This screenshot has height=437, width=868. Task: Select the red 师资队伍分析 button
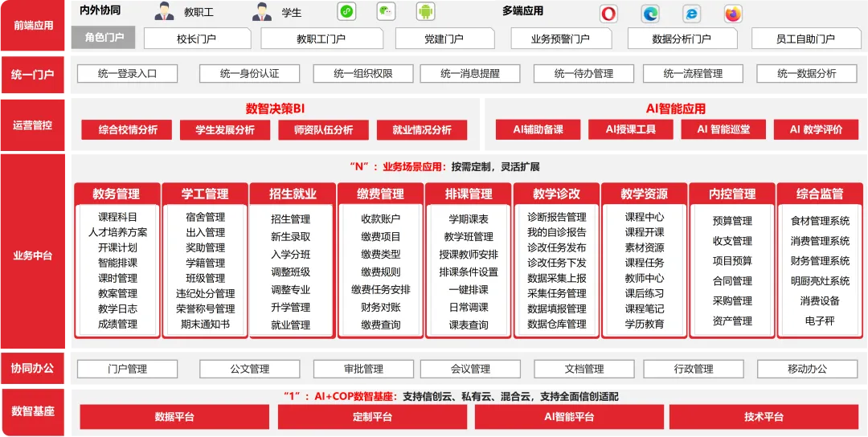(323, 130)
